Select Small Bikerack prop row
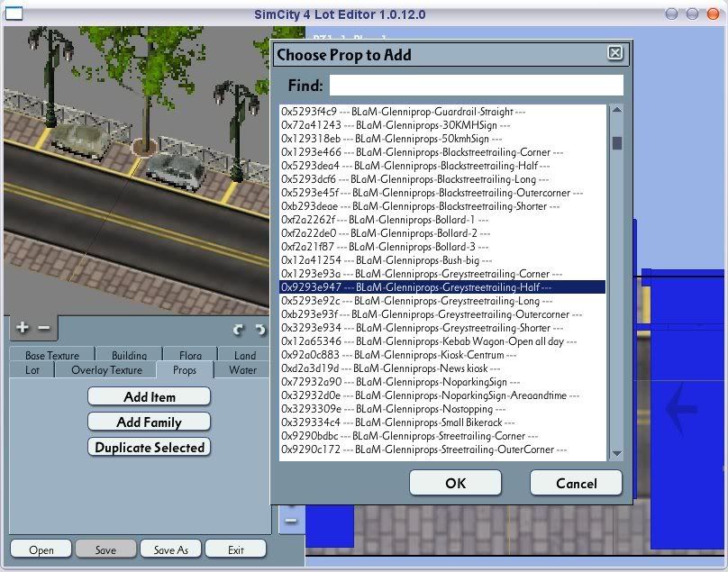The height and width of the screenshot is (572, 728). click(x=443, y=422)
